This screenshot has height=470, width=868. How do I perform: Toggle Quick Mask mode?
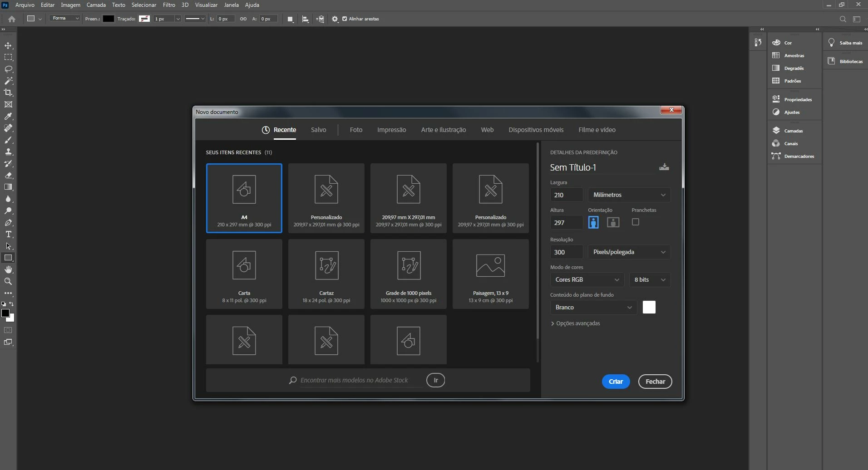coord(8,330)
